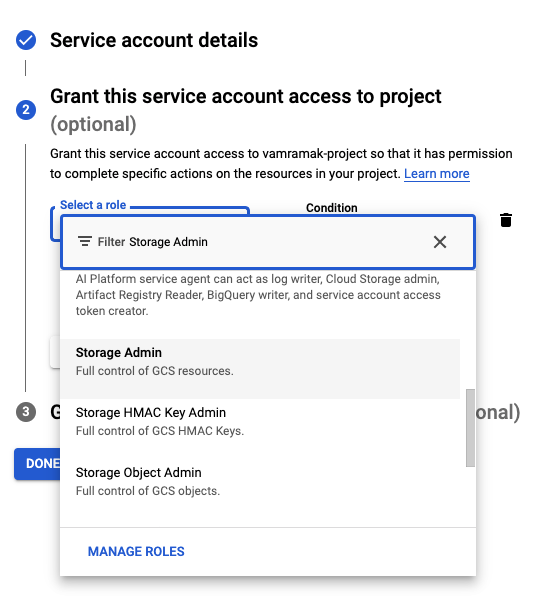The image size is (558, 604).
Task: Click the Grant this service account access heading
Action: point(246,96)
